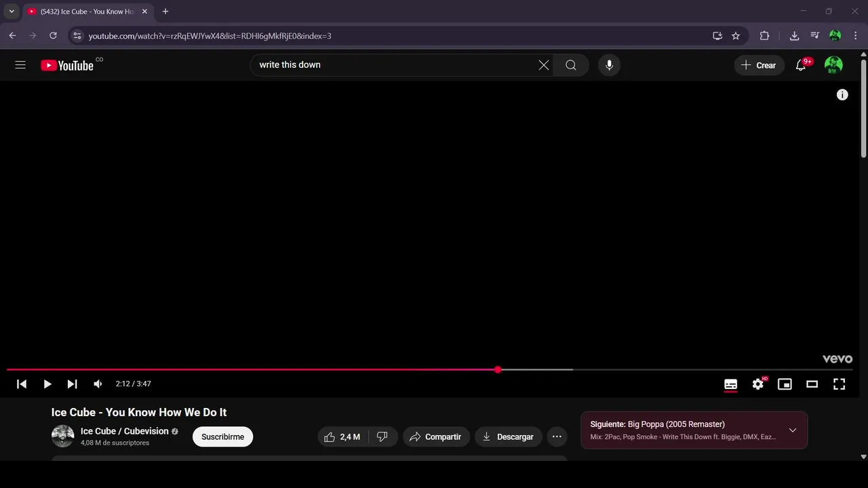Open the tab search dropdown arrow
This screenshot has width=868, height=488.
(12, 12)
